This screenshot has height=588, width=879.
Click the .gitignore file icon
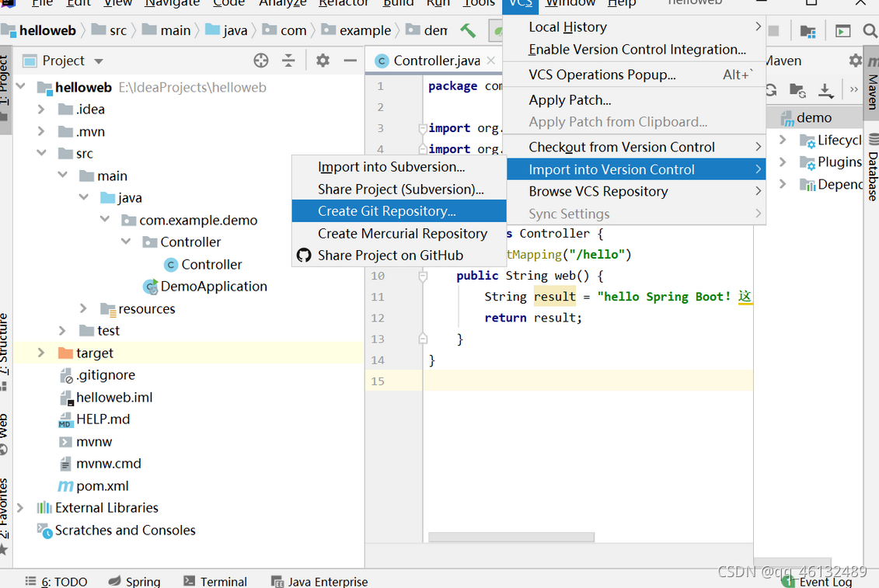pos(66,375)
